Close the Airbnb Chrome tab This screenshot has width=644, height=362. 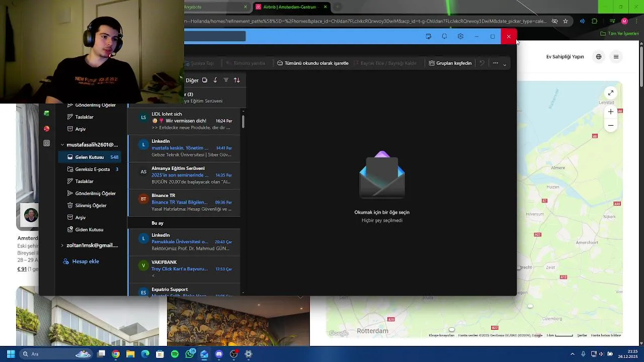pyautogui.click(x=326, y=7)
